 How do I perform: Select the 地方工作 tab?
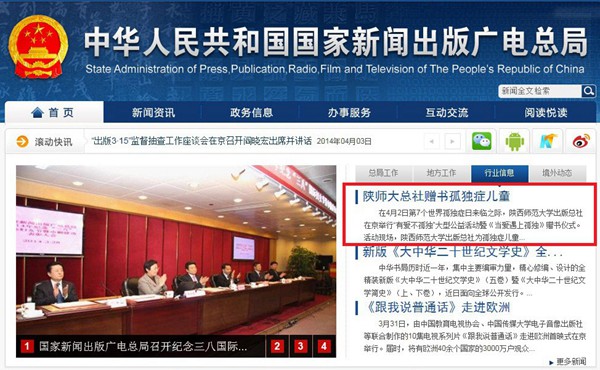pos(442,173)
